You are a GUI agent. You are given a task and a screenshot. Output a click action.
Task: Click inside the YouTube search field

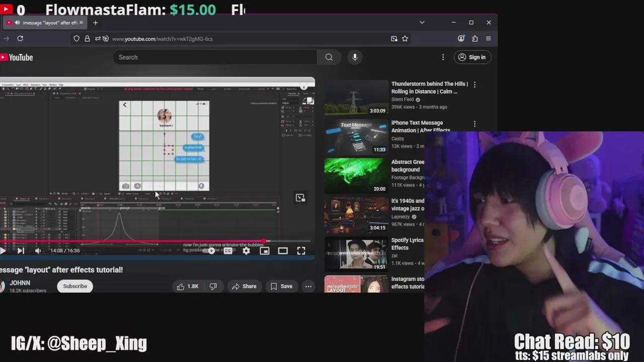[x=215, y=57]
